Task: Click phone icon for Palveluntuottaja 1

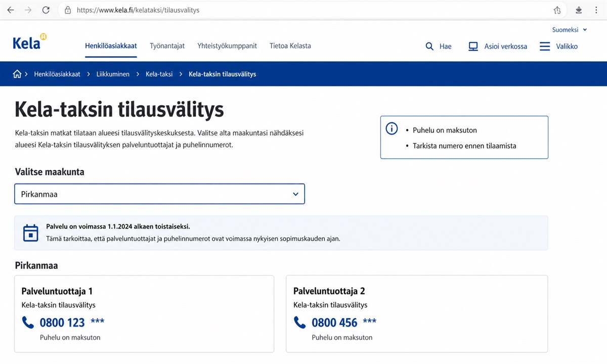Action: click(28, 322)
